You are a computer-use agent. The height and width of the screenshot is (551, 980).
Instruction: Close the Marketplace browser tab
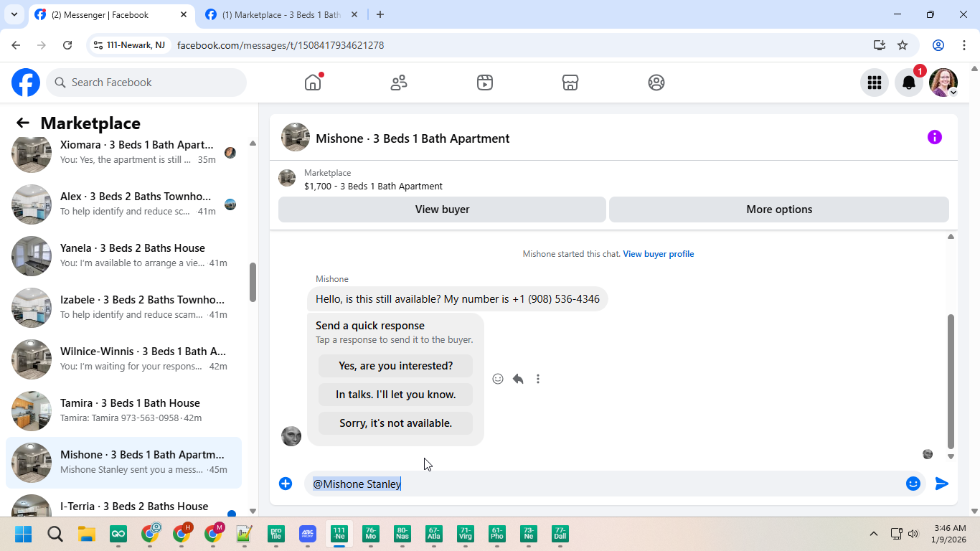(354, 14)
